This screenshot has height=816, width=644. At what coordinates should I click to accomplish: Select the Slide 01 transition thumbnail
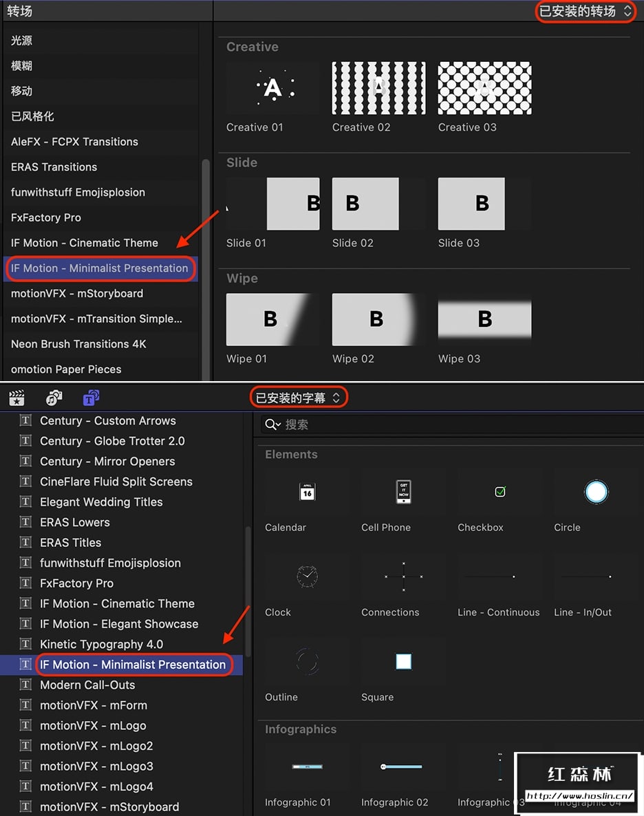pos(272,204)
